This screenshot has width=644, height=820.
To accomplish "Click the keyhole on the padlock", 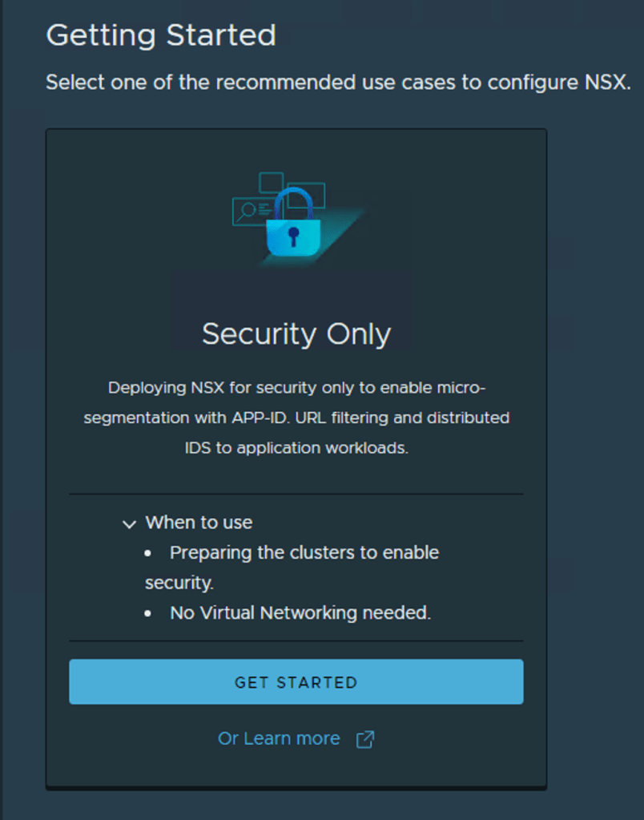I will point(293,236).
